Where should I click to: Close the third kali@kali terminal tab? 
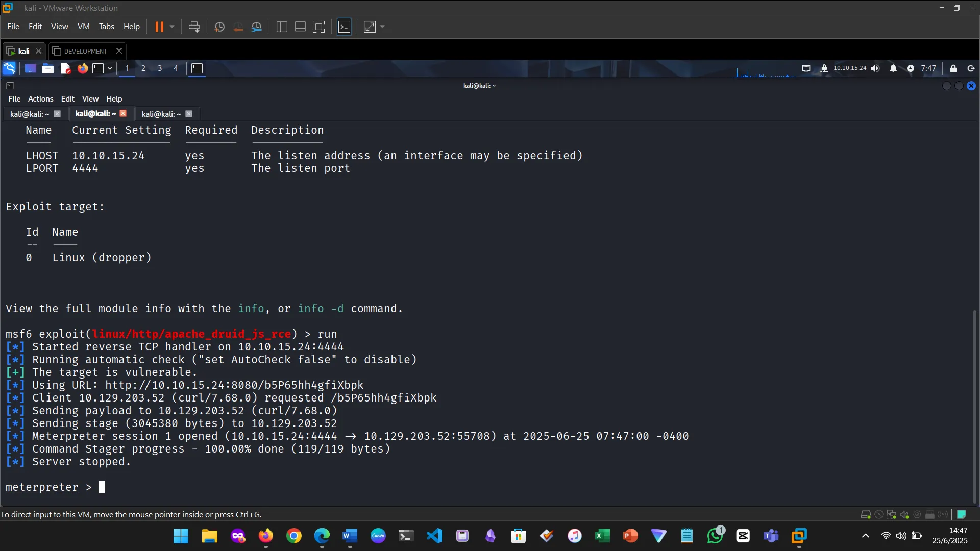click(189, 114)
